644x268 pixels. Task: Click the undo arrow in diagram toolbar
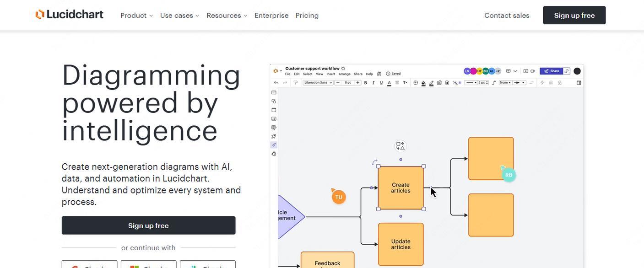(276, 83)
